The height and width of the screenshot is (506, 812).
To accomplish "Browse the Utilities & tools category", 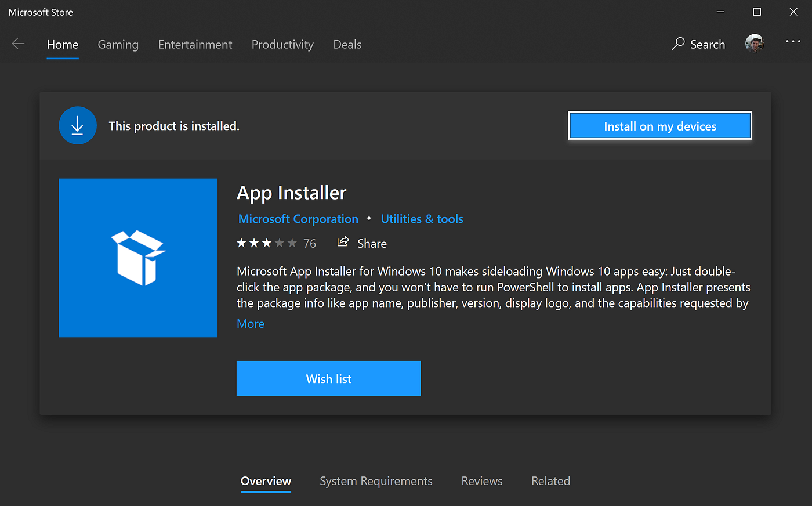I will pos(422,219).
